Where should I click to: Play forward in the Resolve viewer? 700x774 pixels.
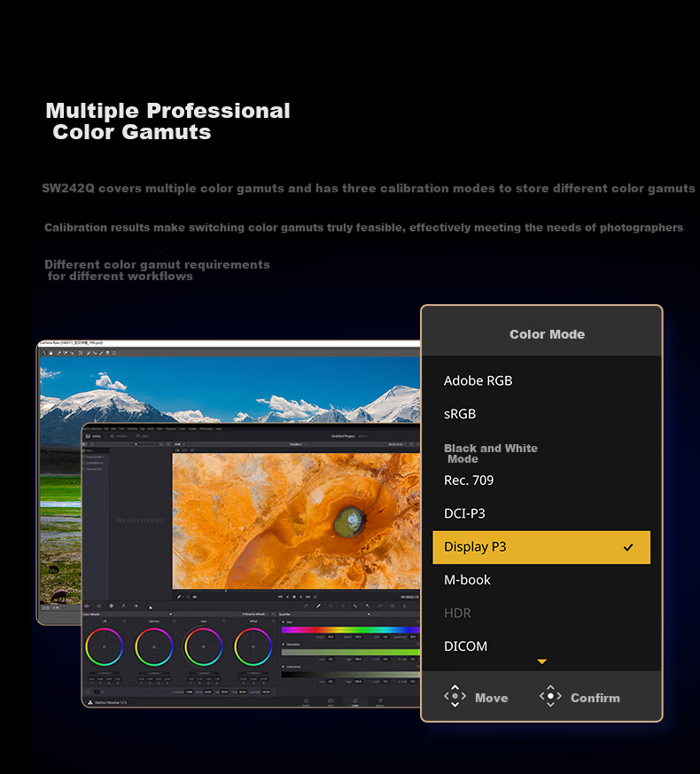click(x=300, y=597)
